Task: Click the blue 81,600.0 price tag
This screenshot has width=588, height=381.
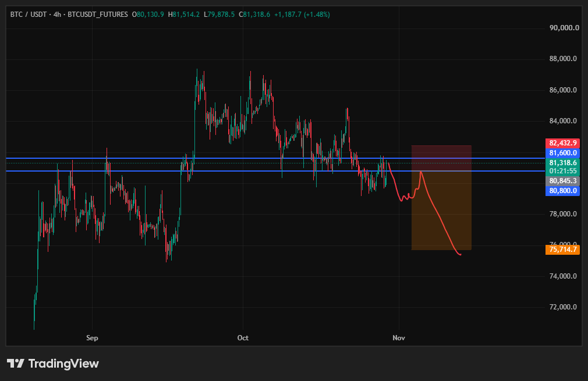Action: point(562,153)
